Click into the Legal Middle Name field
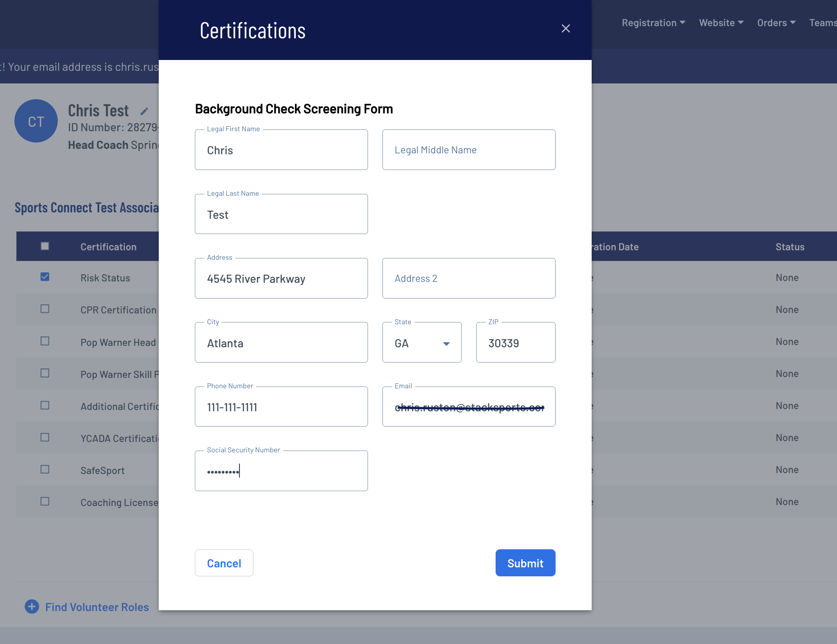This screenshot has height=644, width=837. click(469, 150)
